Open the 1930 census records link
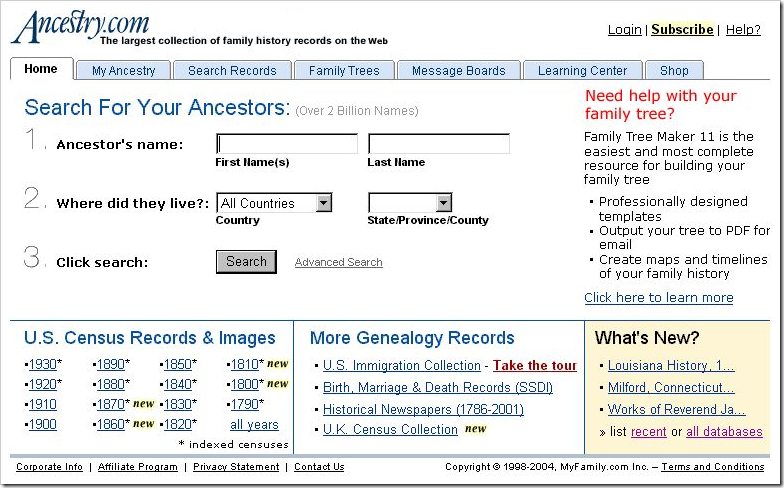 pos(43,364)
